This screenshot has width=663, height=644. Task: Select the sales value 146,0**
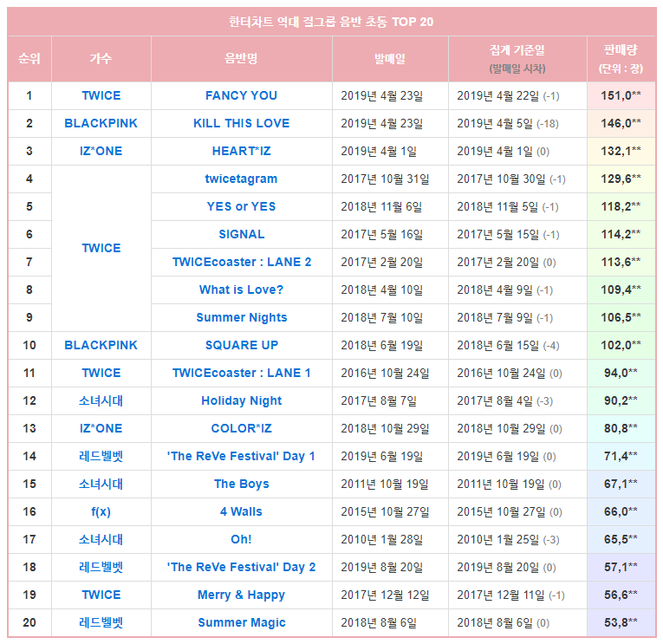pos(621,123)
